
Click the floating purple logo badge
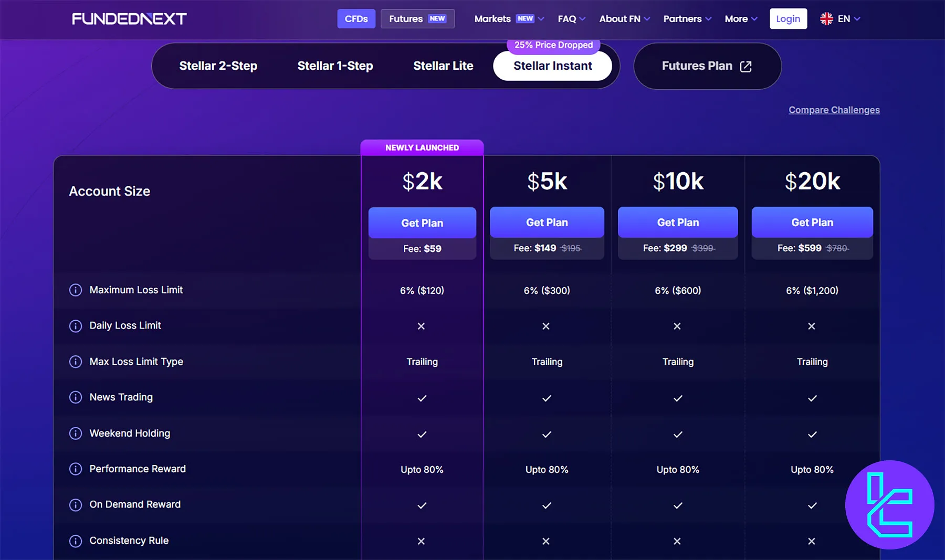pyautogui.click(x=889, y=505)
